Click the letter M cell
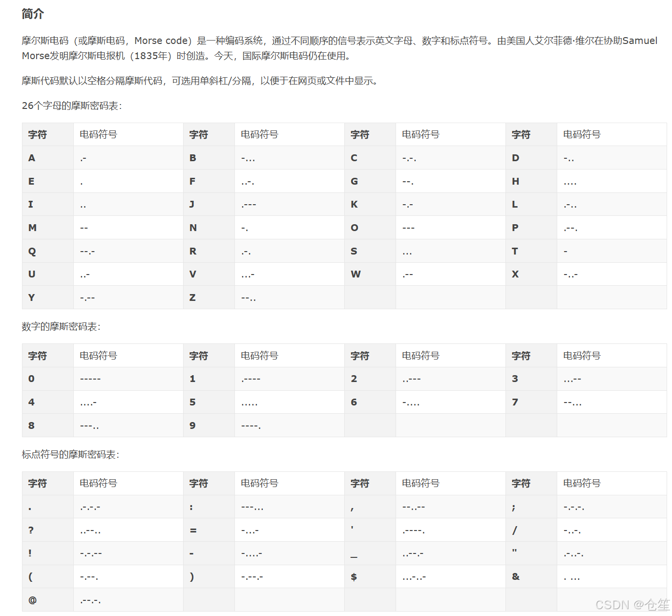This screenshot has height=616, width=672. pyautogui.click(x=48, y=228)
